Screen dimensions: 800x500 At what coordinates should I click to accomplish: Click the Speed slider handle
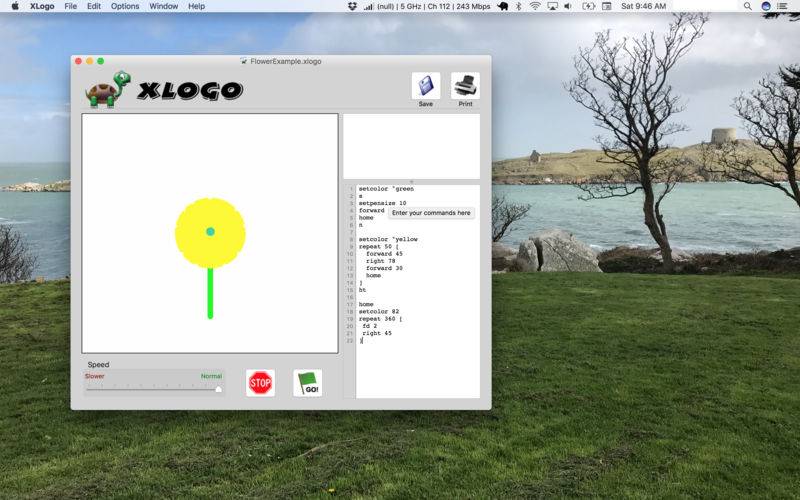tap(218, 389)
